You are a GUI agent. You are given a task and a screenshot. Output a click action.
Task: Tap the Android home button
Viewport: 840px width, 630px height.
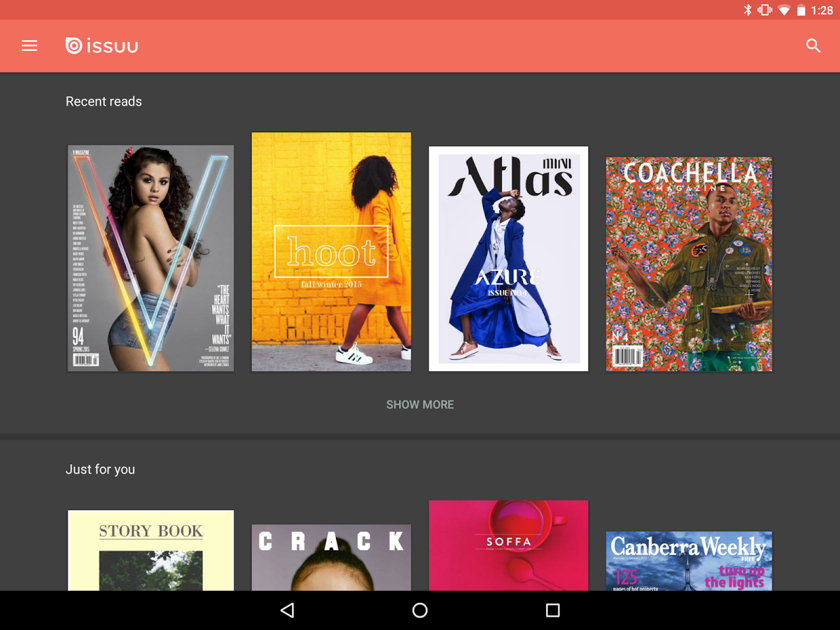pyautogui.click(x=419, y=610)
